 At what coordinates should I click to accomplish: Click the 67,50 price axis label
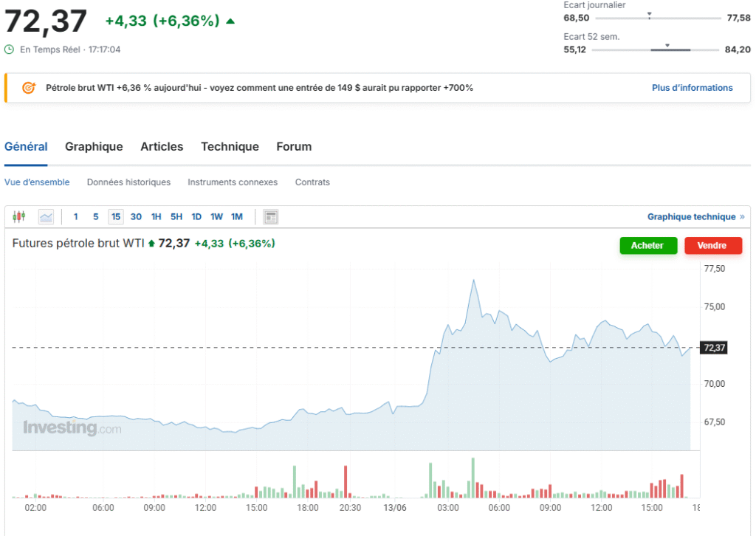click(x=715, y=422)
